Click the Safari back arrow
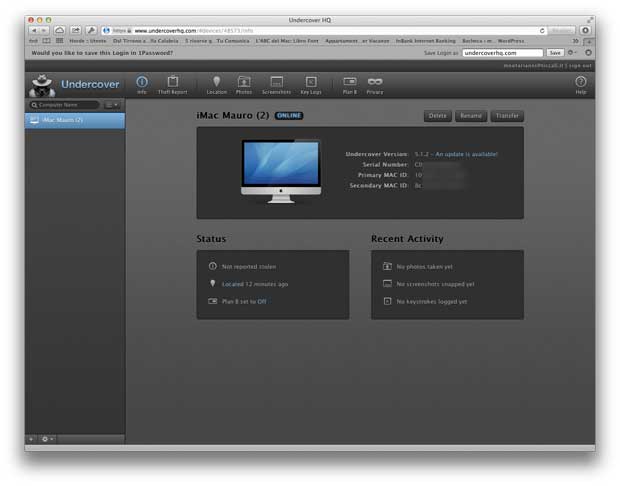620x486 pixels. point(34,30)
